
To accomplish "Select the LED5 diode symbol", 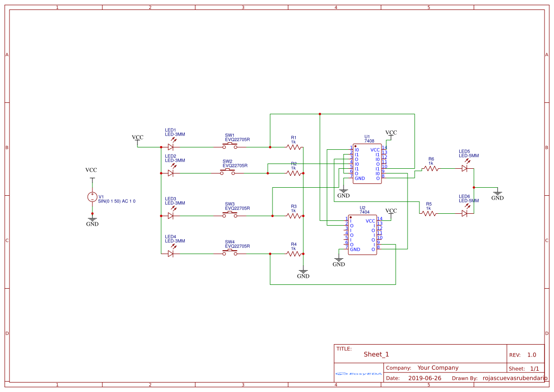I will [x=464, y=169].
